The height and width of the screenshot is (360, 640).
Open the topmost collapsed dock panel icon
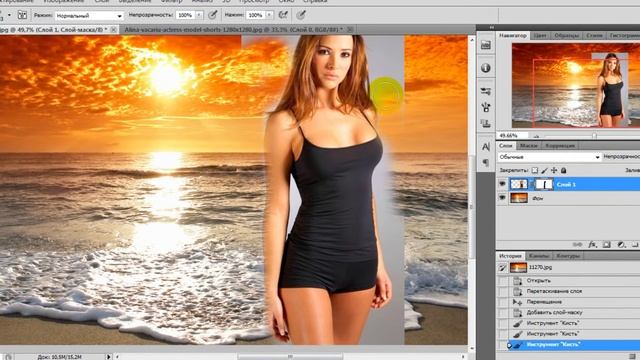pyautogui.click(x=486, y=45)
